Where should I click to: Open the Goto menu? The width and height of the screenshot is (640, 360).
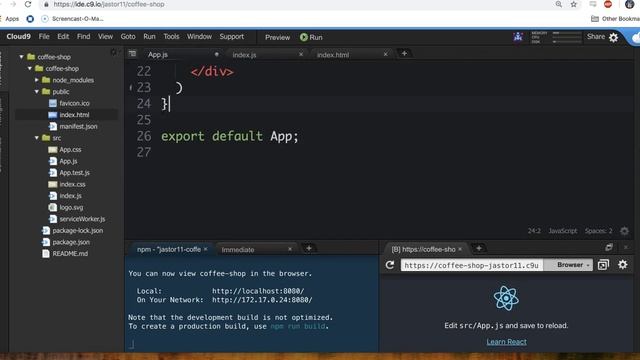[128, 37]
